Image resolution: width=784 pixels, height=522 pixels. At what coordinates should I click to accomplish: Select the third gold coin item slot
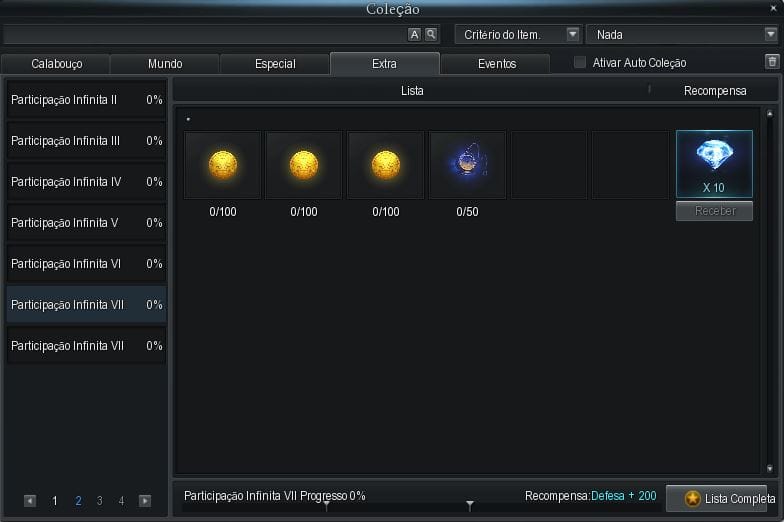[385, 165]
